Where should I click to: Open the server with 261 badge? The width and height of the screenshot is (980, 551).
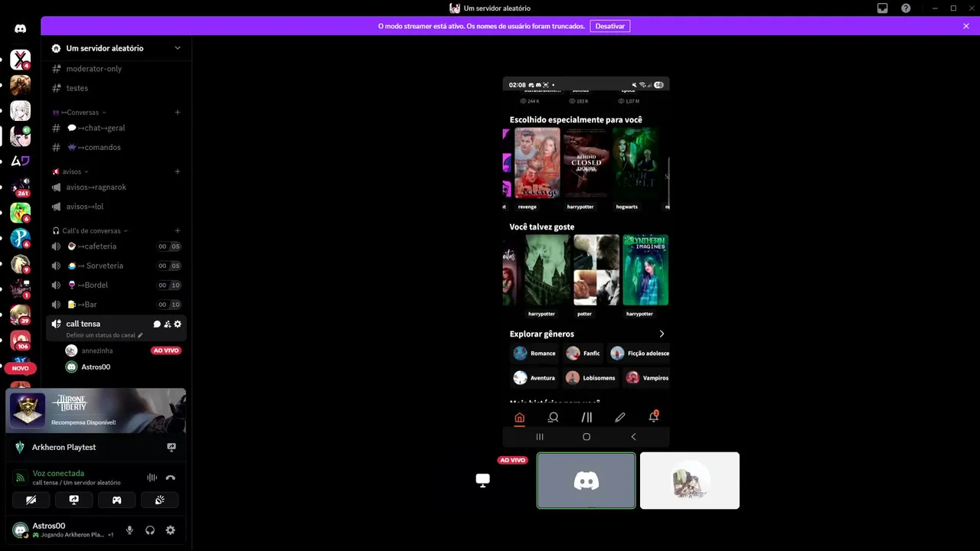tap(21, 187)
